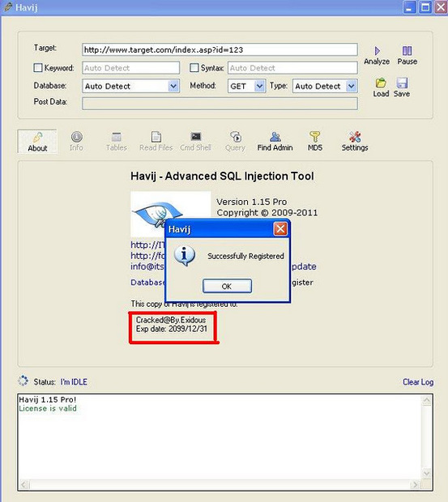Viewport: 448px width, 502px height.
Task: Start scan with the Analyze button
Action: point(377,56)
